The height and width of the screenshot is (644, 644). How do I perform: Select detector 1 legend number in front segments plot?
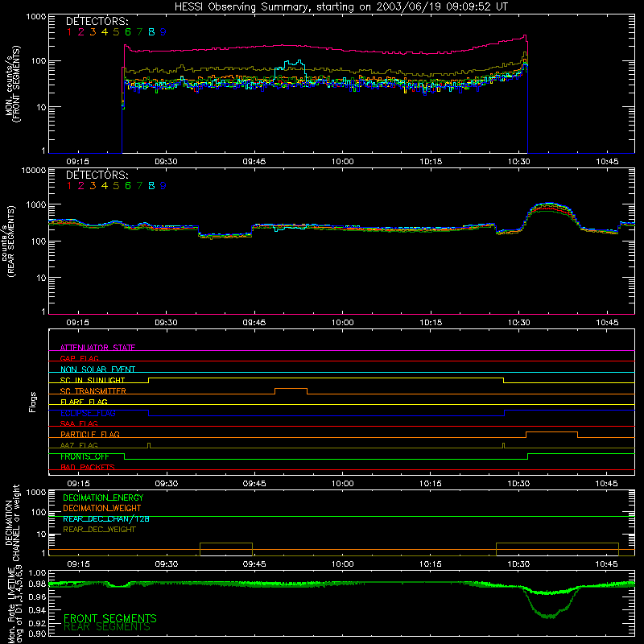pyautogui.click(x=69, y=32)
